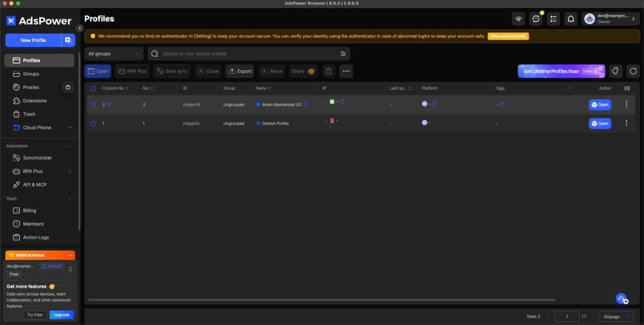Image resolution: width=644 pixels, height=325 pixels.
Task: Tick the select-all checkbox in table header
Action: (93, 88)
